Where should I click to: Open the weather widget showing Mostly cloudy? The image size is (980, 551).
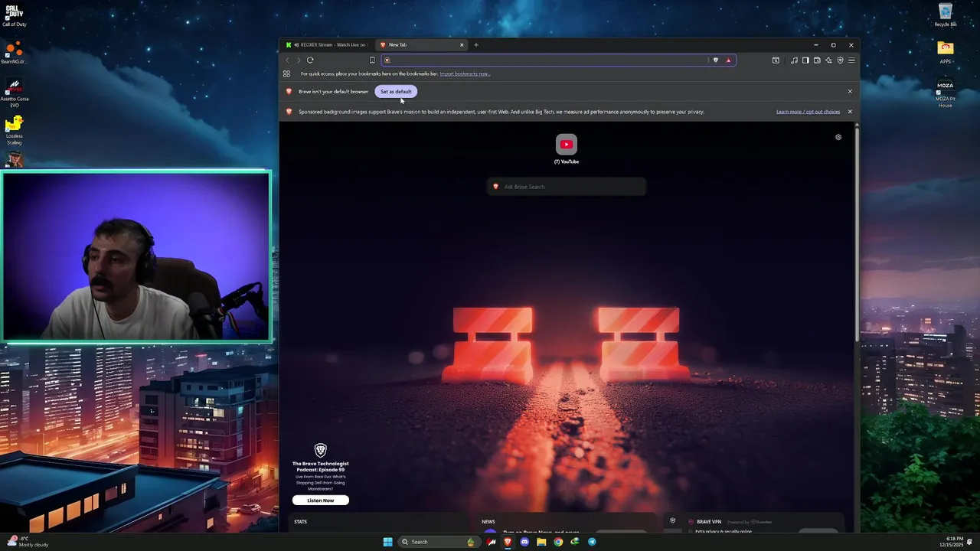tap(28, 541)
